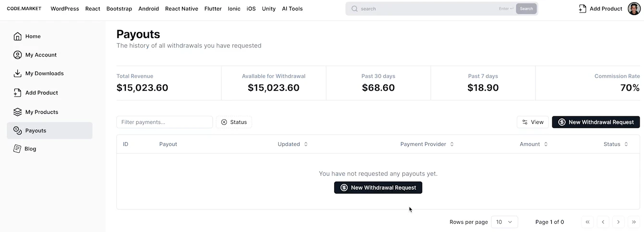Click the My Downloads download icon
The width and height of the screenshot is (644, 232).
pos(18,73)
